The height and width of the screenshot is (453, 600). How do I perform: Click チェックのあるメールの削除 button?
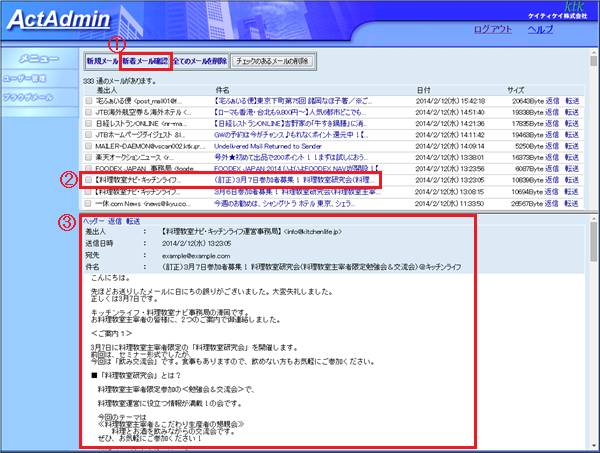[x=272, y=61]
